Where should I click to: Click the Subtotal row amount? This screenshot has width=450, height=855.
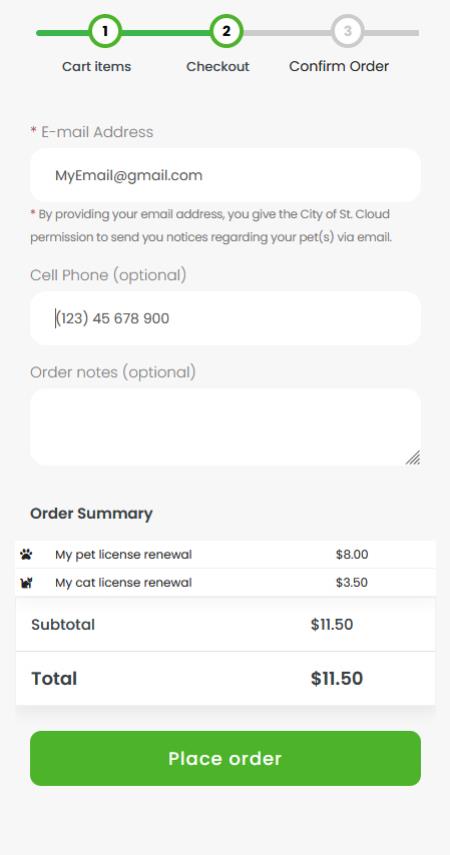[332, 624]
